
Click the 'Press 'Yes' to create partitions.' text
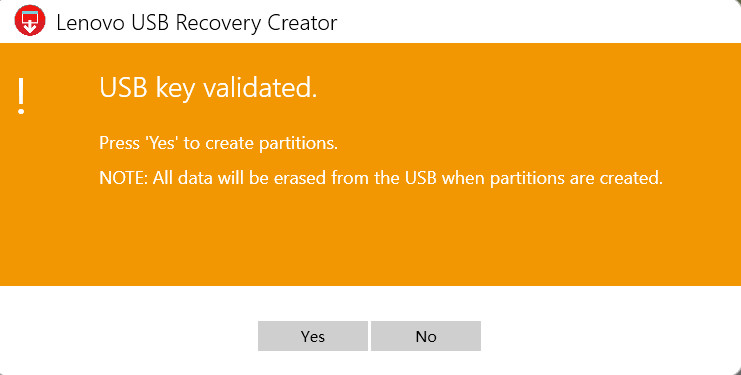[218, 143]
